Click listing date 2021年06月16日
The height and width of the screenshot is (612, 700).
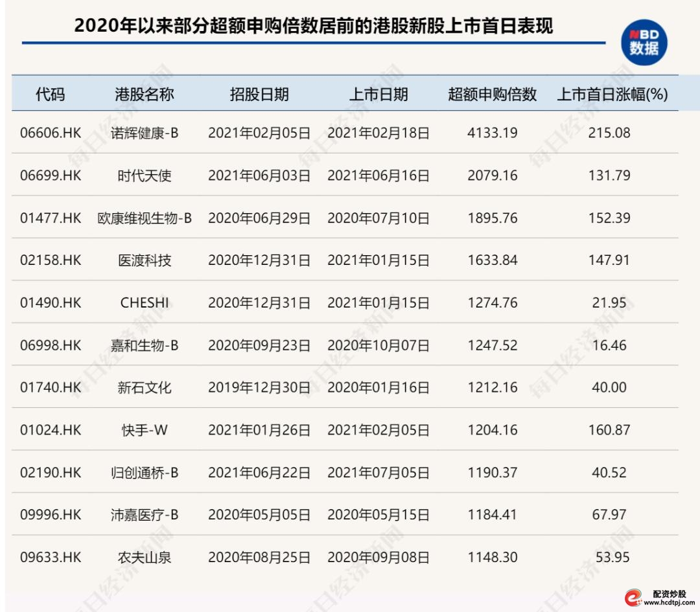point(379,176)
